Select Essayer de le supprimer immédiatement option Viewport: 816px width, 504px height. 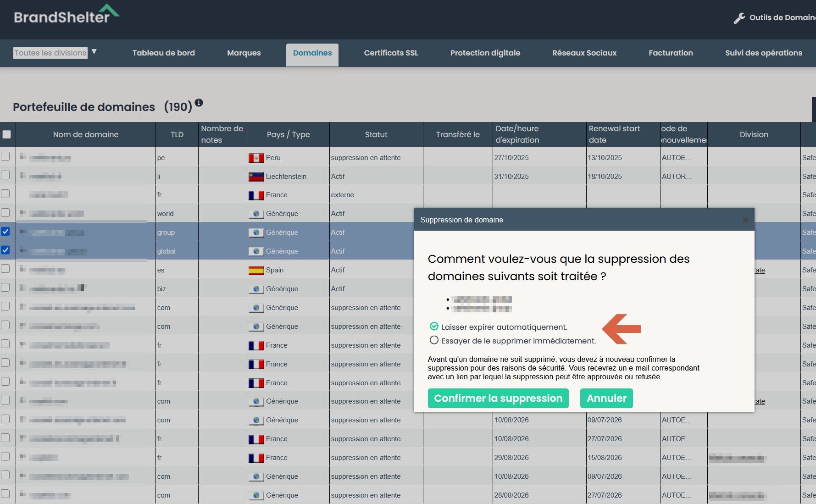(434, 340)
